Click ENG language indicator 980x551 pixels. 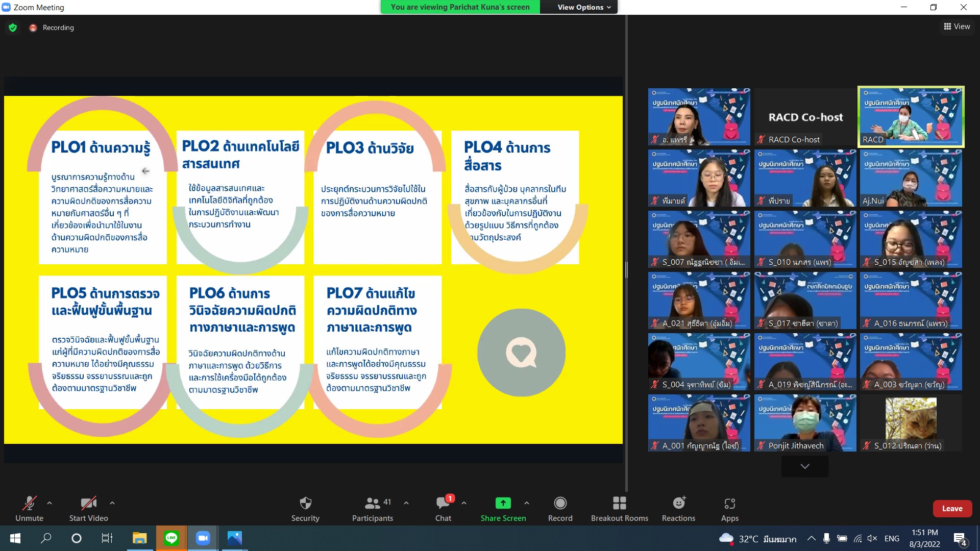(892, 538)
